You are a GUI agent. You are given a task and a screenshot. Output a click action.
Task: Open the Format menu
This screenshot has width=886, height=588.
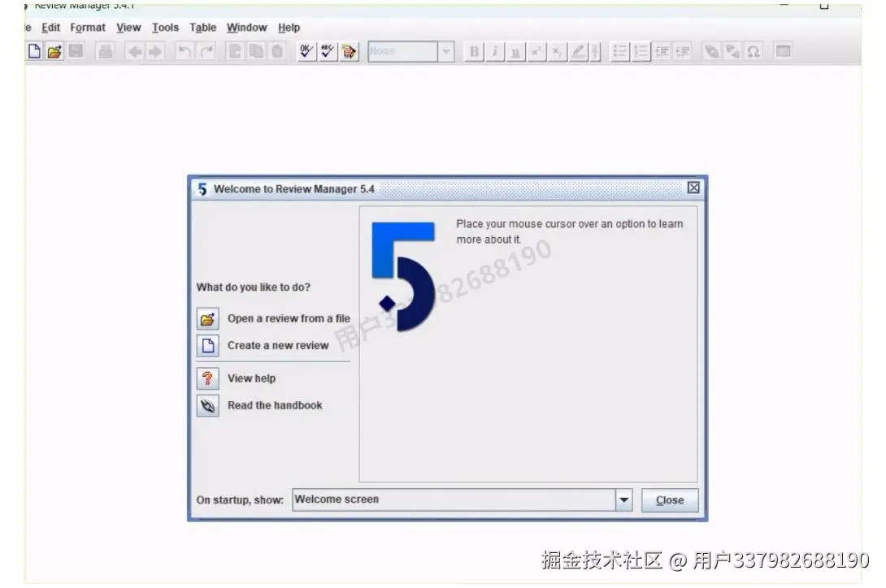87,27
